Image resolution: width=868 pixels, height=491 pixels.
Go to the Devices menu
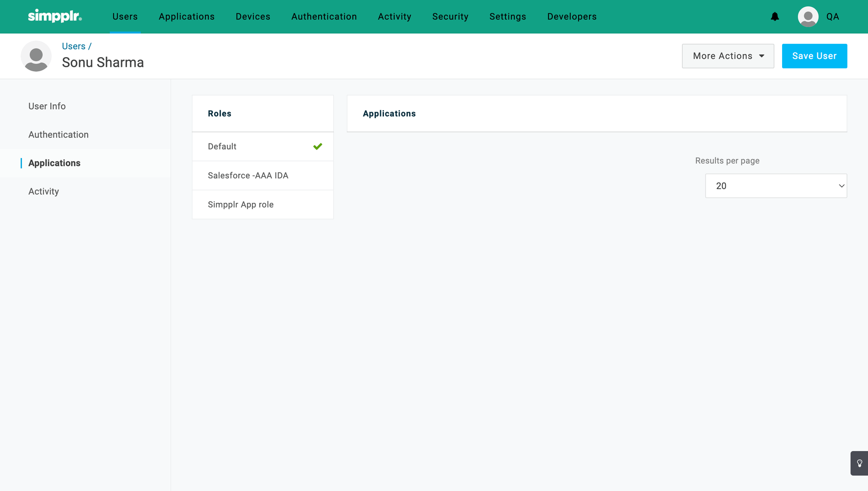click(253, 17)
